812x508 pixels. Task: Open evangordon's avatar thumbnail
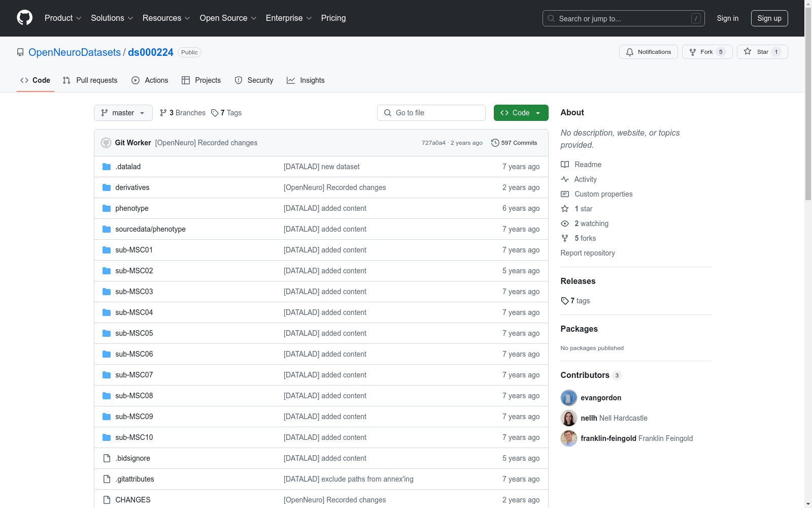tap(569, 398)
